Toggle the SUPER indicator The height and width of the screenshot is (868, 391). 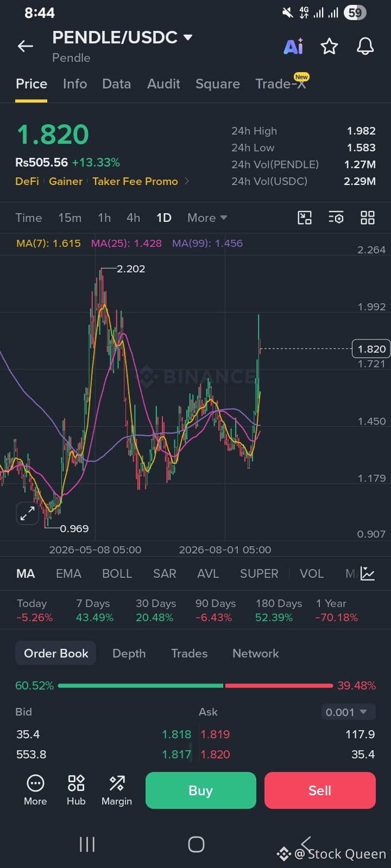tap(259, 573)
